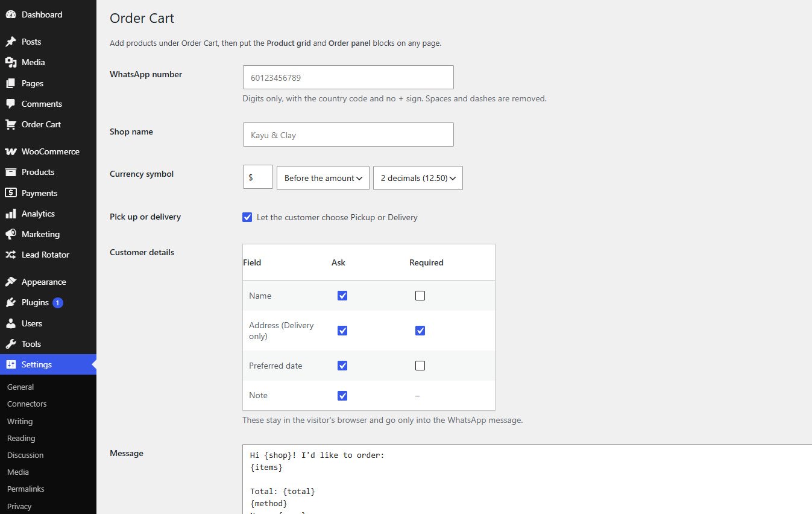Open the Writing settings link
Viewport: 812px width, 514px height.
click(x=20, y=421)
